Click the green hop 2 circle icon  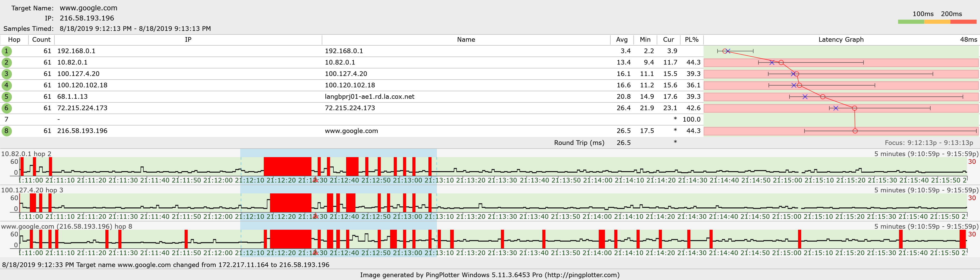coord(6,62)
